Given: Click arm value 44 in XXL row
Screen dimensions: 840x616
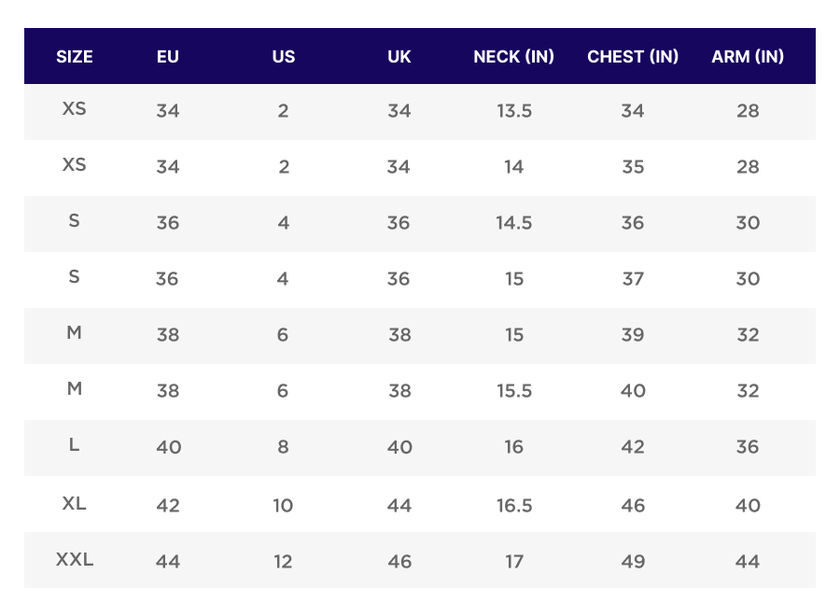Looking at the screenshot, I should coord(748,562).
